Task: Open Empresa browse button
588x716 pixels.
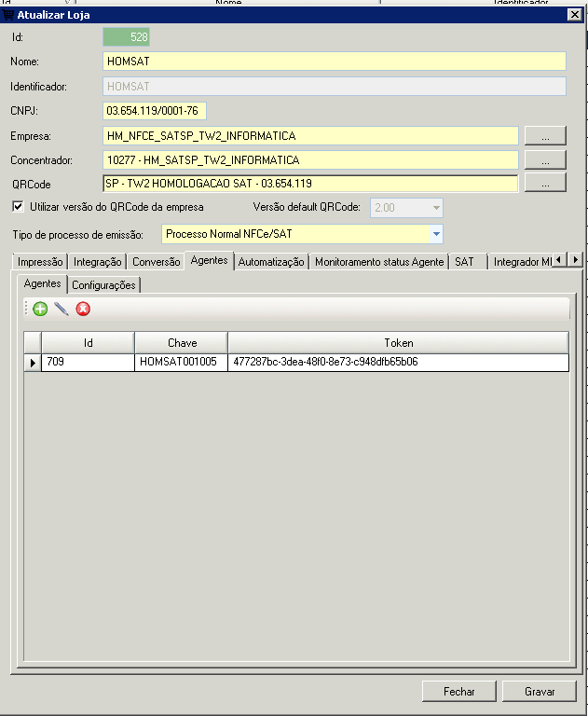Action: [x=545, y=136]
